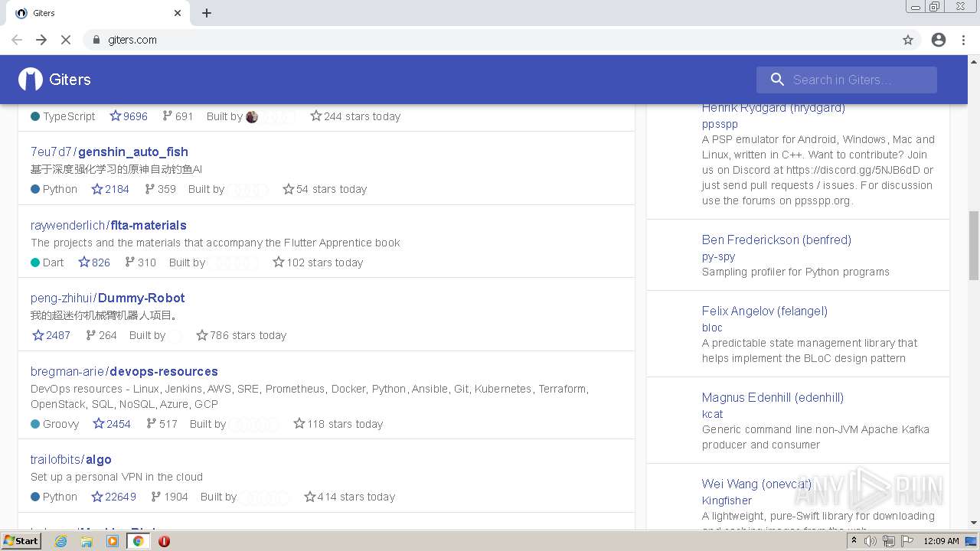Open the py-spy project link
Image resolution: width=980 pixels, height=551 pixels.
click(718, 256)
